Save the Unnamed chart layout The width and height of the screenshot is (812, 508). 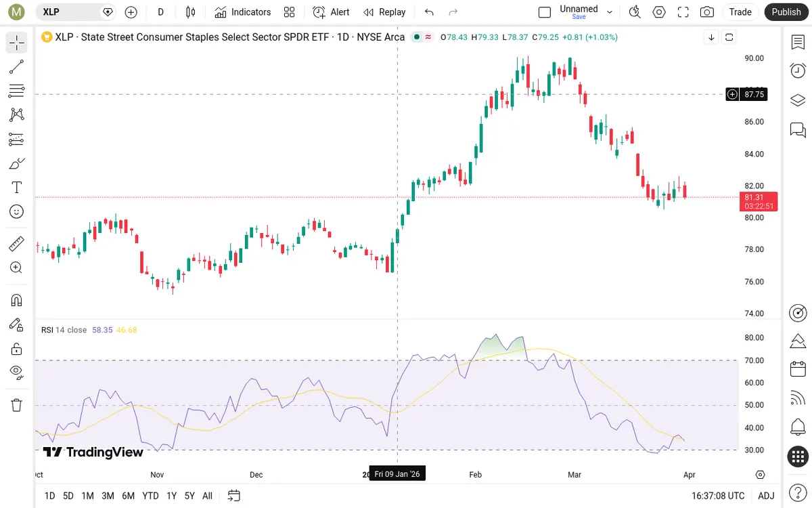579,12
